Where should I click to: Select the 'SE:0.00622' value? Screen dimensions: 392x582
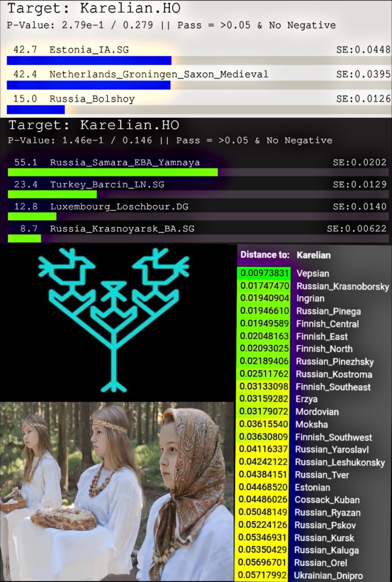(357, 228)
